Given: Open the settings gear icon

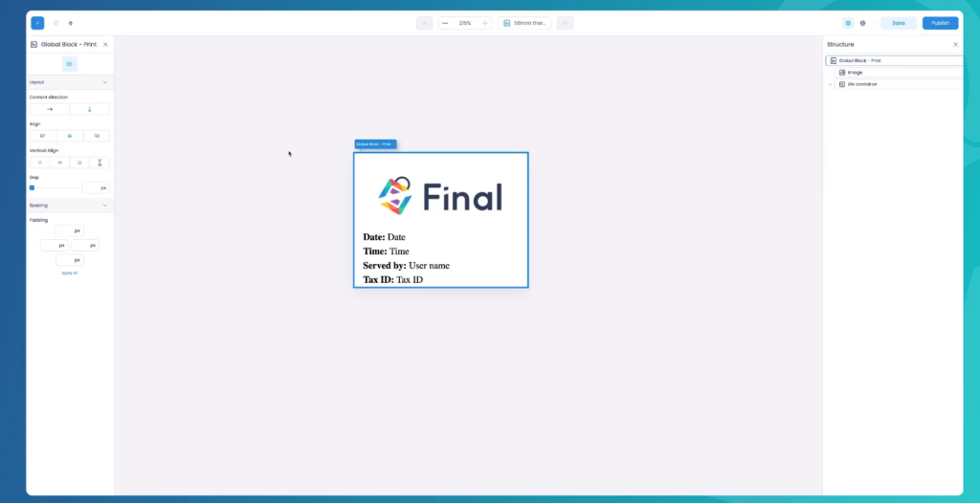Looking at the screenshot, I should click(x=862, y=23).
